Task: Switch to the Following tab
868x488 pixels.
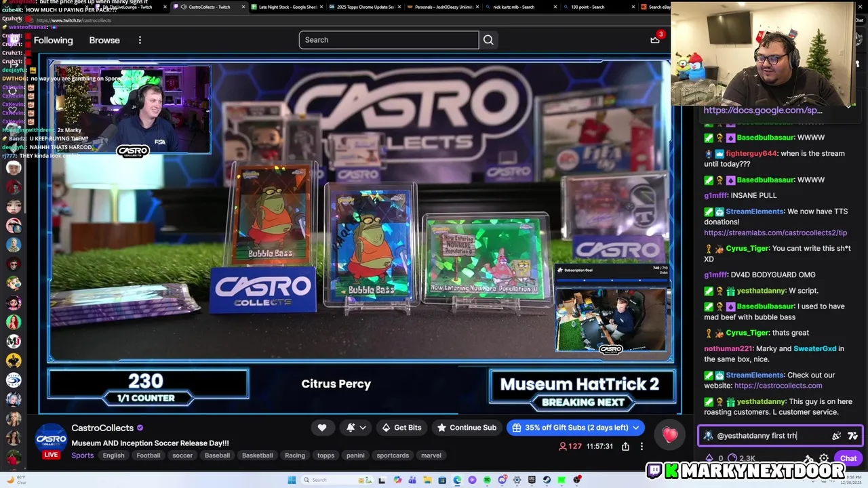Action: click(53, 40)
